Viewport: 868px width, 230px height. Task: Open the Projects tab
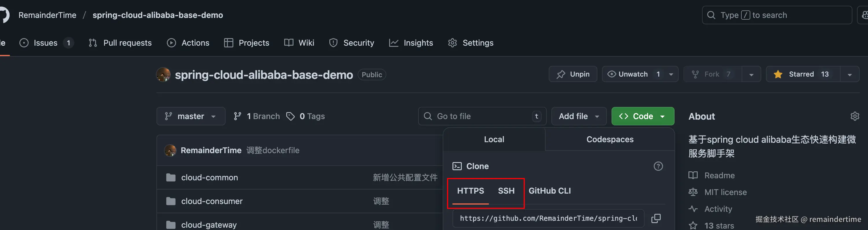click(247, 43)
